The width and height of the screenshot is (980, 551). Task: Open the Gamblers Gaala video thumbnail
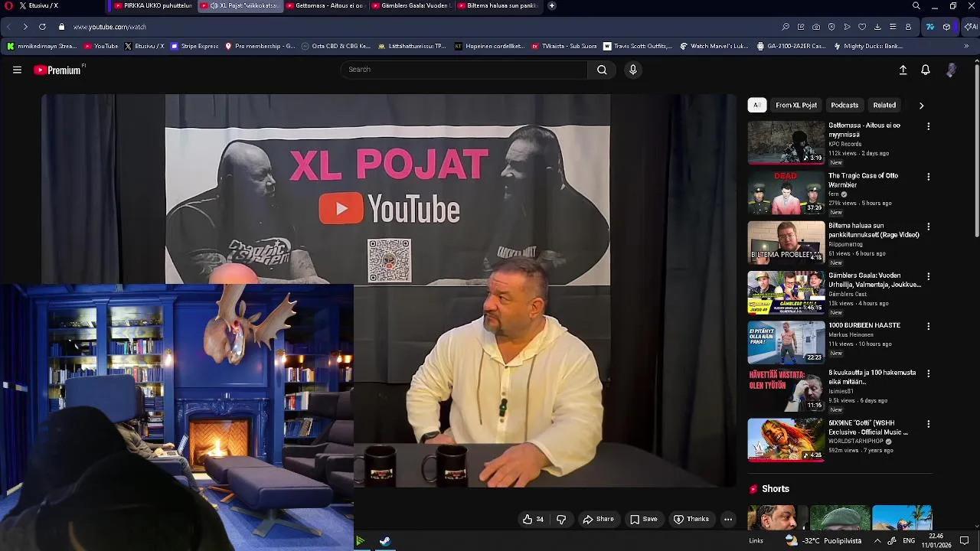pos(786,292)
